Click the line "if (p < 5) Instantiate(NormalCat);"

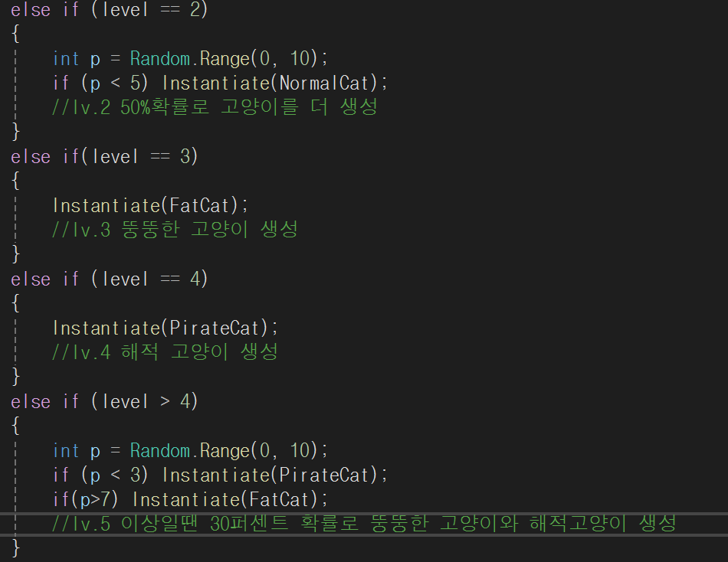220,83
